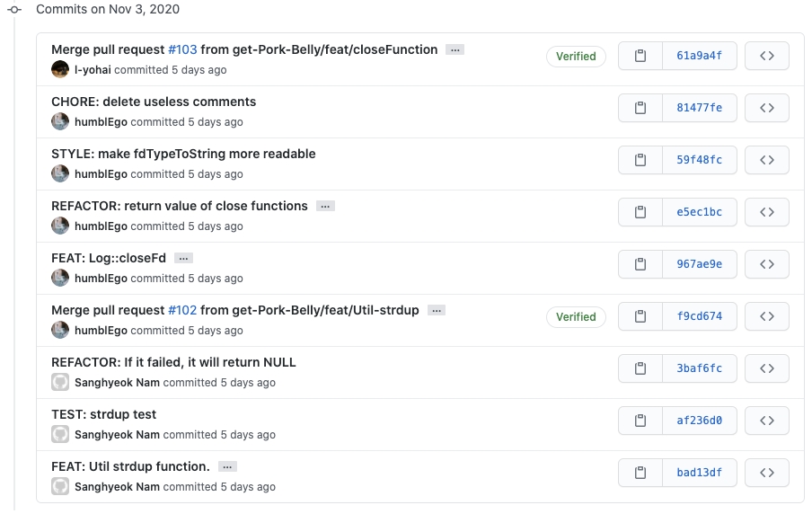View humblEgo's profile on STYLE commit

pyautogui.click(x=101, y=174)
